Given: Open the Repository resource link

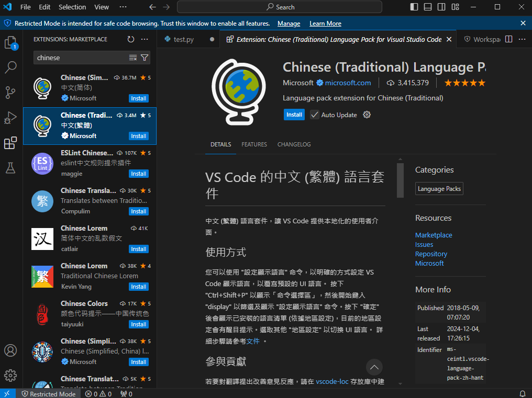Looking at the screenshot, I should (431, 254).
